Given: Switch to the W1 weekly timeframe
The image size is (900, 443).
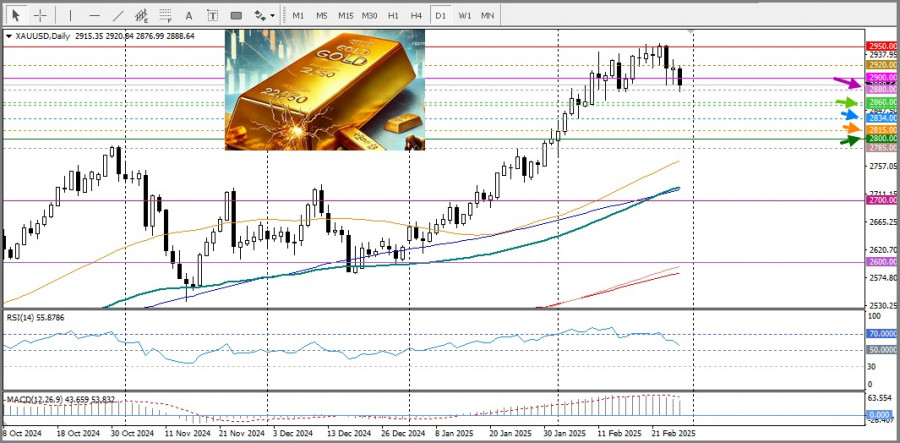Looking at the screenshot, I should 464,15.
